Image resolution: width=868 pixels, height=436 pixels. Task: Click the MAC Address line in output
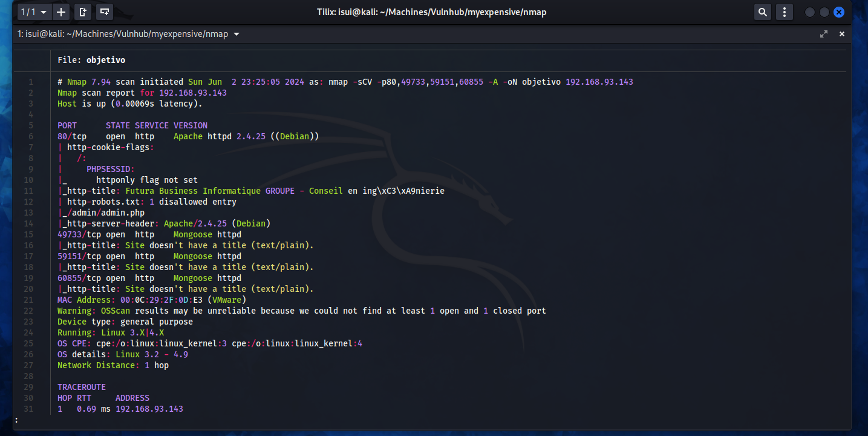coord(151,300)
